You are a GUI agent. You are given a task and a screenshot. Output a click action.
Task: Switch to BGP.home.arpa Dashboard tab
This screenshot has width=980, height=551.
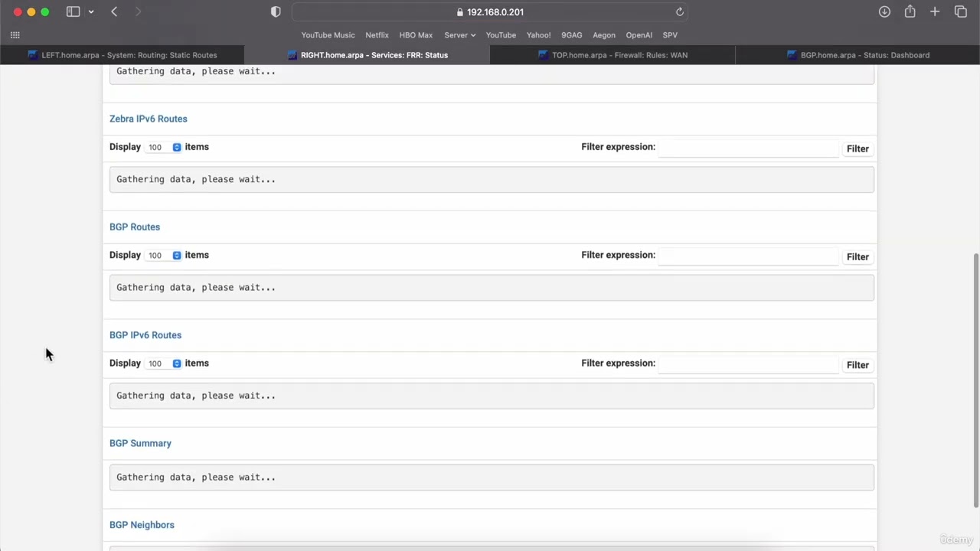857,55
